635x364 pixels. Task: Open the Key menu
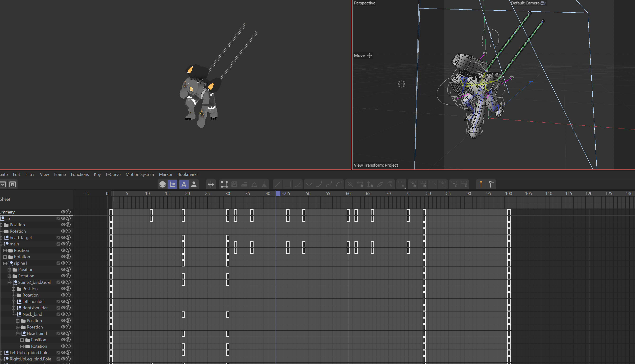tap(97, 174)
